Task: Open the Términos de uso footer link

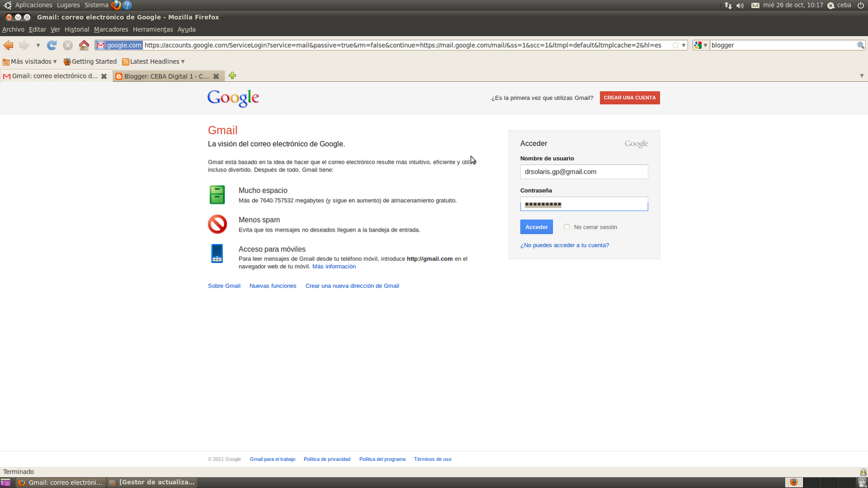Action: (x=432, y=459)
